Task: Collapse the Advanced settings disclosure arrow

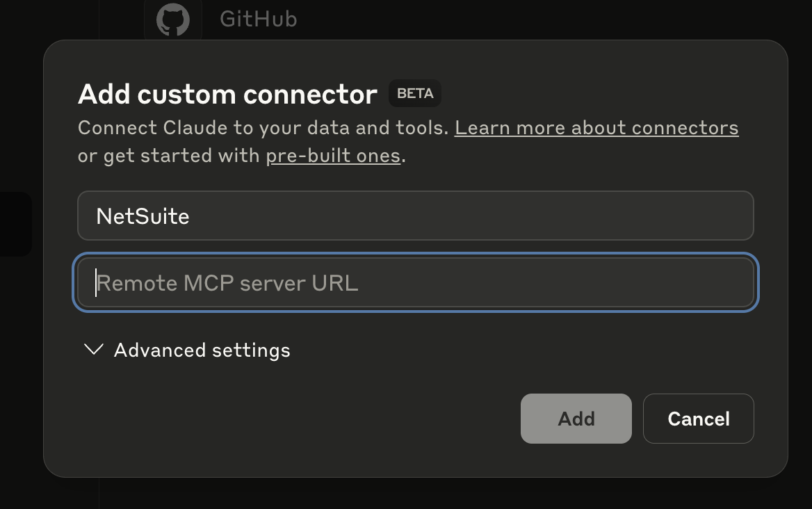Action: click(93, 350)
